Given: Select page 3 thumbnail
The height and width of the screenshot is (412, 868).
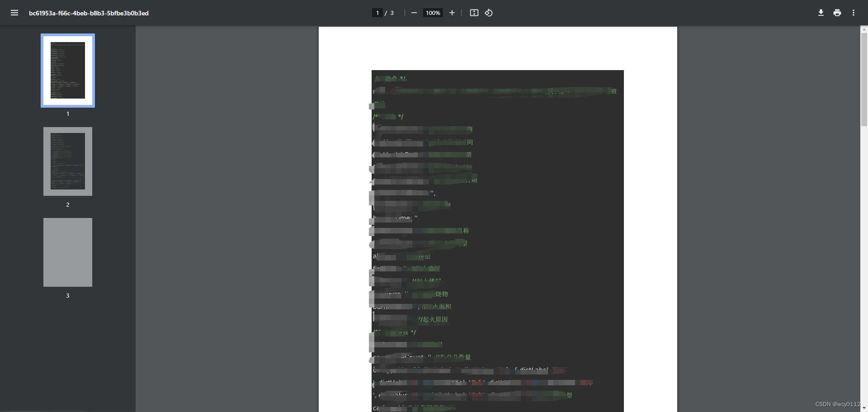Looking at the screenshot, I should 68,252.
